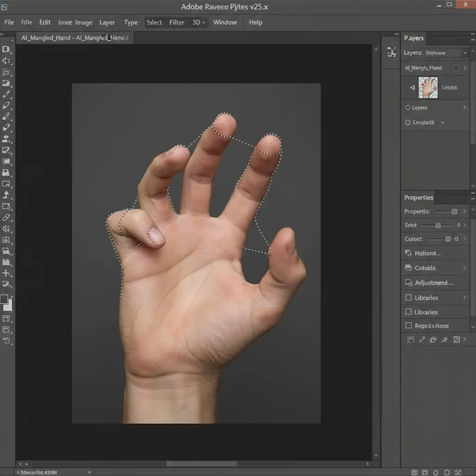Check the first Libraries checkbox

409,297
